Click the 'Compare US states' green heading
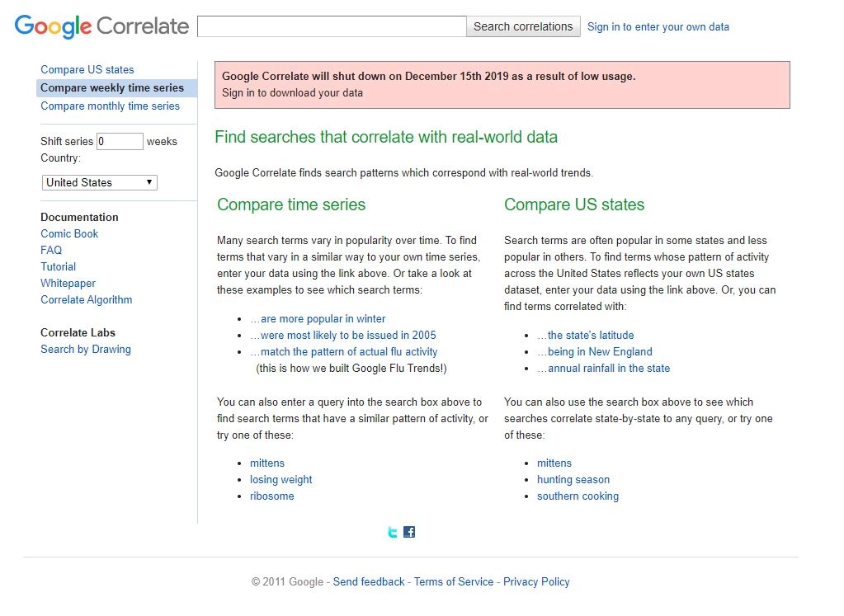This screenshot has width=844, height=616. pyautogui.click(x=574, y=205)
